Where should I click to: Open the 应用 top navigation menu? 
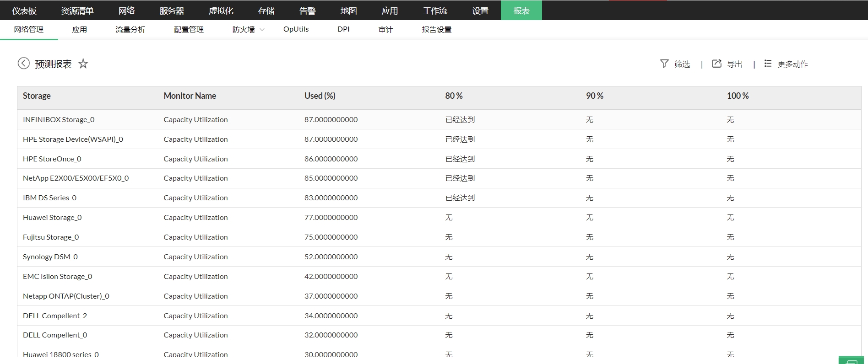coord(390,11)
